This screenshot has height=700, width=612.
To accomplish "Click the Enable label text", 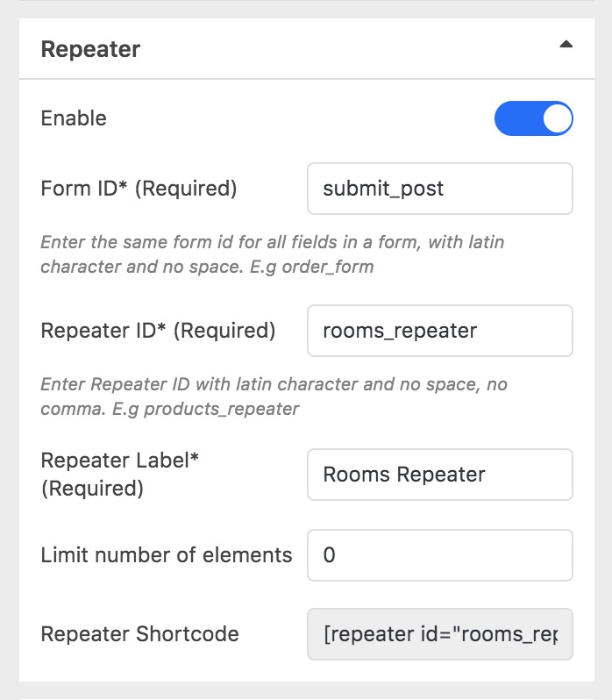I will coord(74,118).
